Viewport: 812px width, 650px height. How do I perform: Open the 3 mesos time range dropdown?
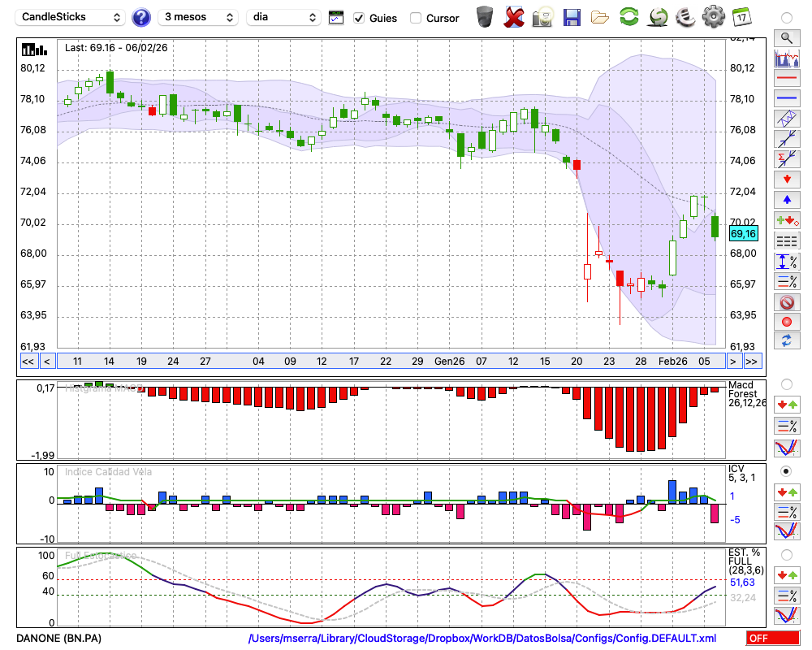[198, 17]
